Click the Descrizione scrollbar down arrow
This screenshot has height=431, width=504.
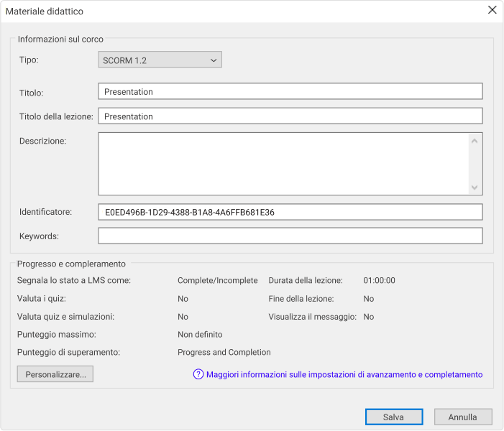click(x=474, y=187)
